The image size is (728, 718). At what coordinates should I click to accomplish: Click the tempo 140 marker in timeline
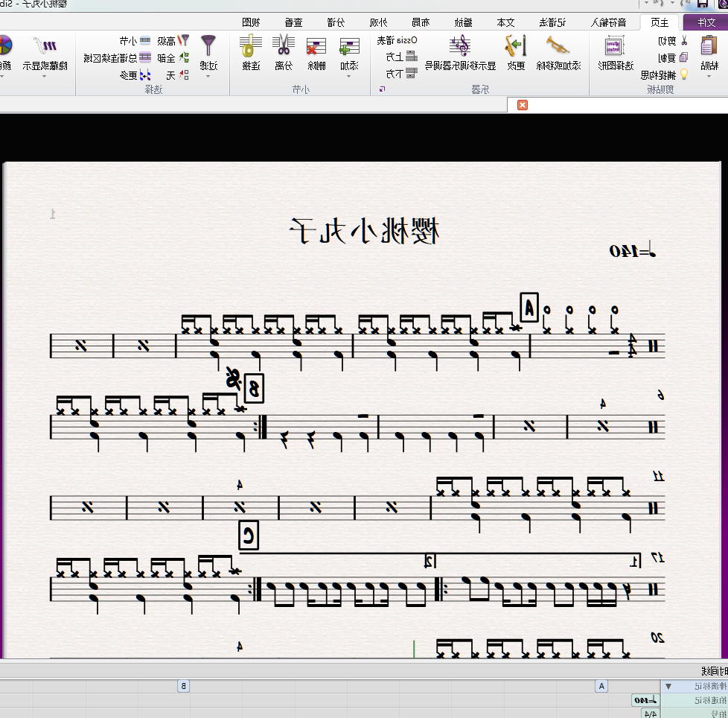(x=645, y=700)
